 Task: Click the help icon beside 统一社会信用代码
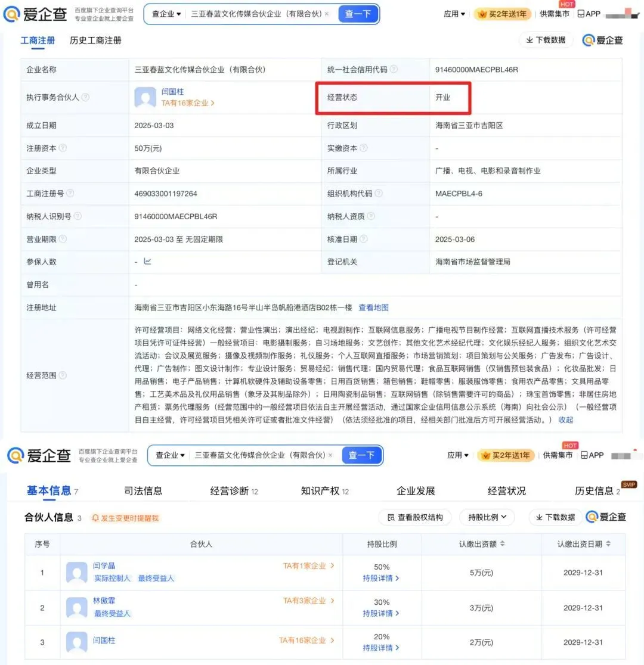pyautogui.click(x=394, y=70)
